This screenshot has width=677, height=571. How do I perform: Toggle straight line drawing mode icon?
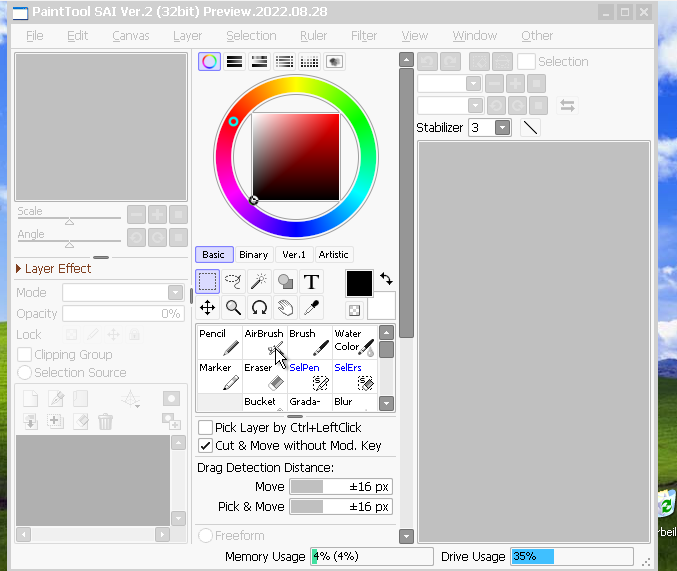tap(530, 128)
